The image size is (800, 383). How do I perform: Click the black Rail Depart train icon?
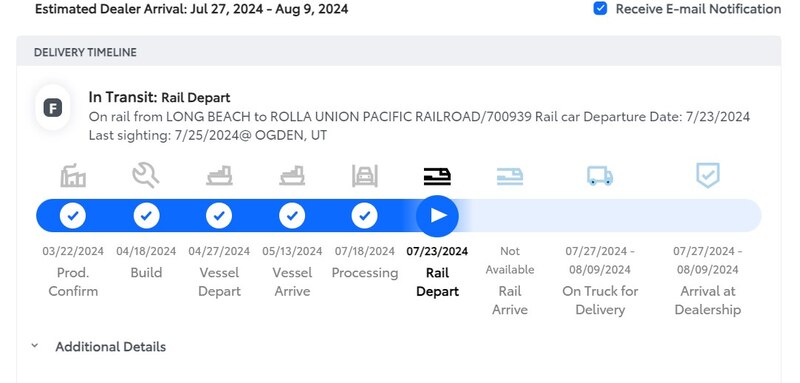(x=437, y=177)
